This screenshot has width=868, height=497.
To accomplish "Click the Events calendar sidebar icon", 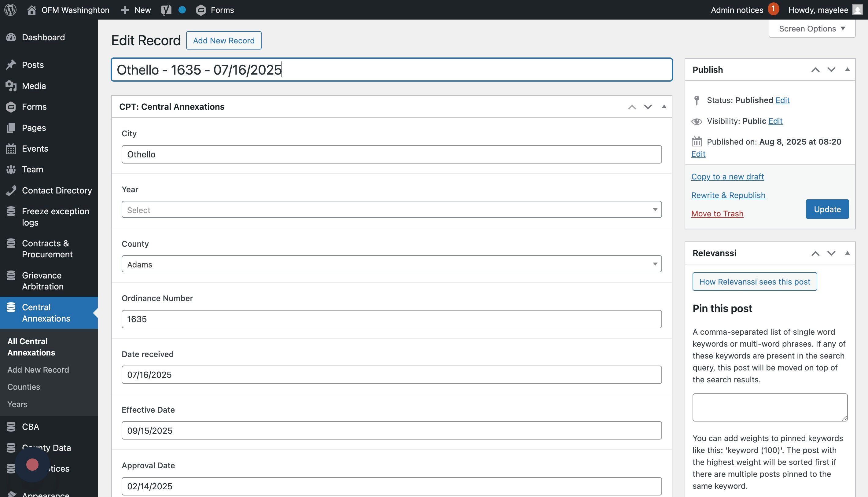I will [x=11, y=149].
